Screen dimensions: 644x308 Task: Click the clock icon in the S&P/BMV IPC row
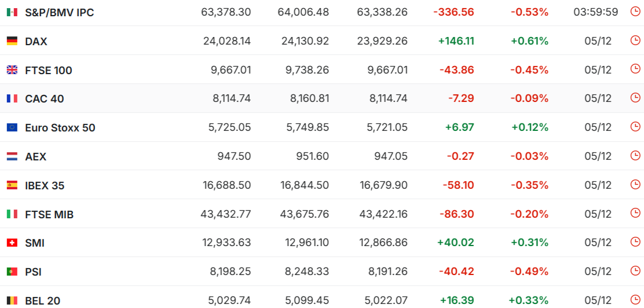(635, 12)
